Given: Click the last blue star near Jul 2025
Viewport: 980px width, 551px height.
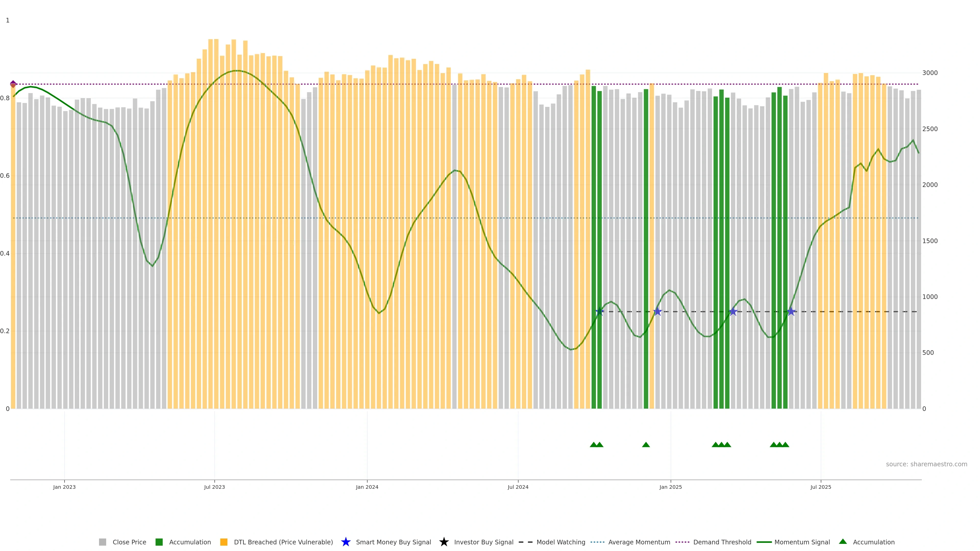Looking at the screenshot, I should click(x=791, y=312).
